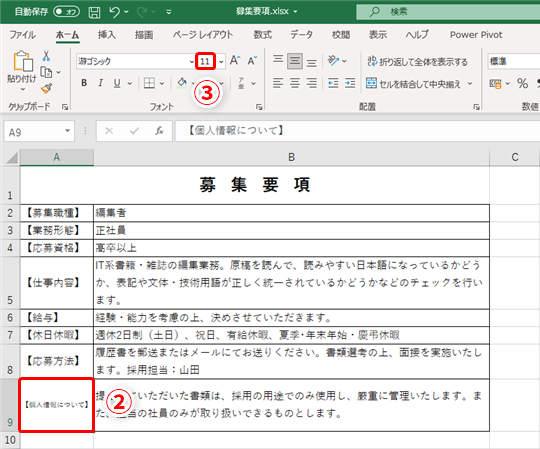Click the Undo arrow icon

click(114, 12)
